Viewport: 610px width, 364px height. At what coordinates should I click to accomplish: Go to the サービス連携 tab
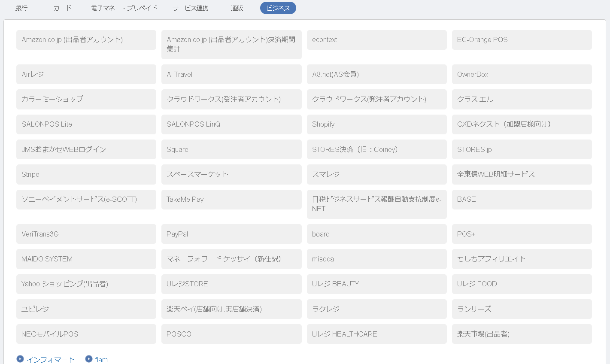(x=190, y=8)
